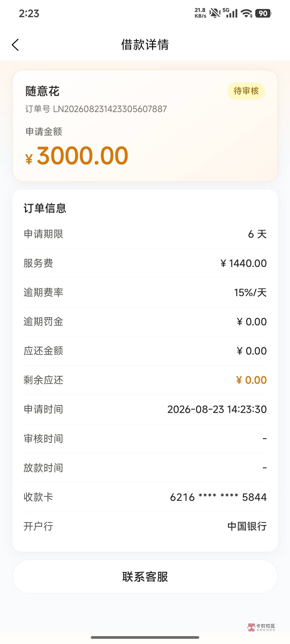Tap the network speed KB/s indicator

[200, 13]
